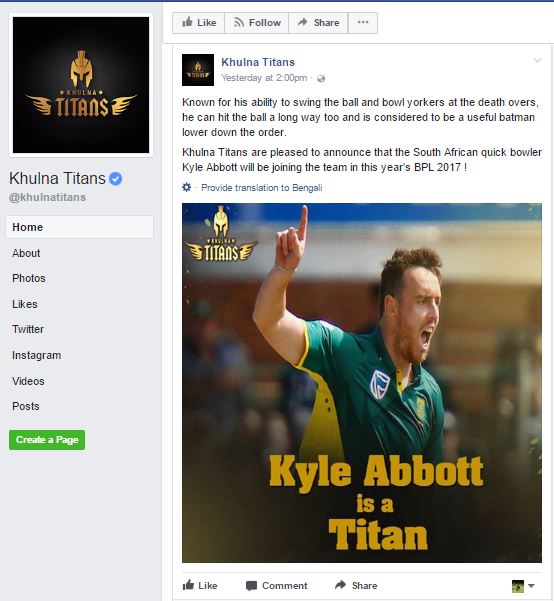Open the three-dots more options menu
554x601 pixels.
[363, 23]
